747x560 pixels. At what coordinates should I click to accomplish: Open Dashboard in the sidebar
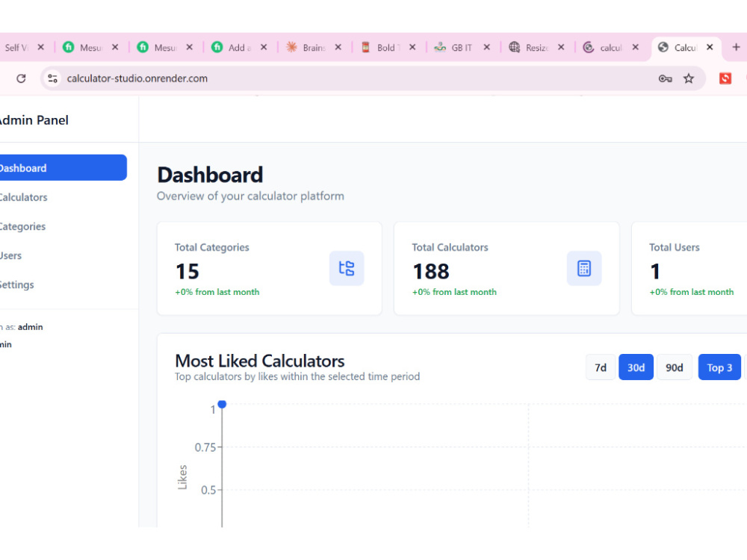coord(63,167)
